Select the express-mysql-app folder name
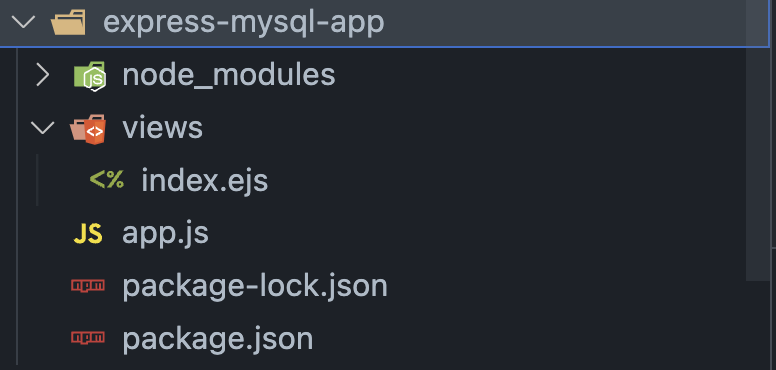This screenshot has height=370, width=776. [243, 23]
